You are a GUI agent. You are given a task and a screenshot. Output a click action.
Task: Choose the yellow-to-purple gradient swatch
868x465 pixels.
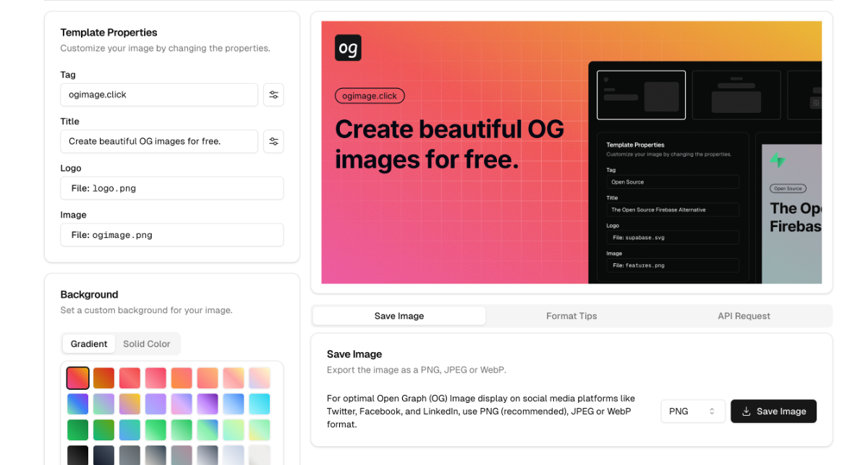click(129, 404)
